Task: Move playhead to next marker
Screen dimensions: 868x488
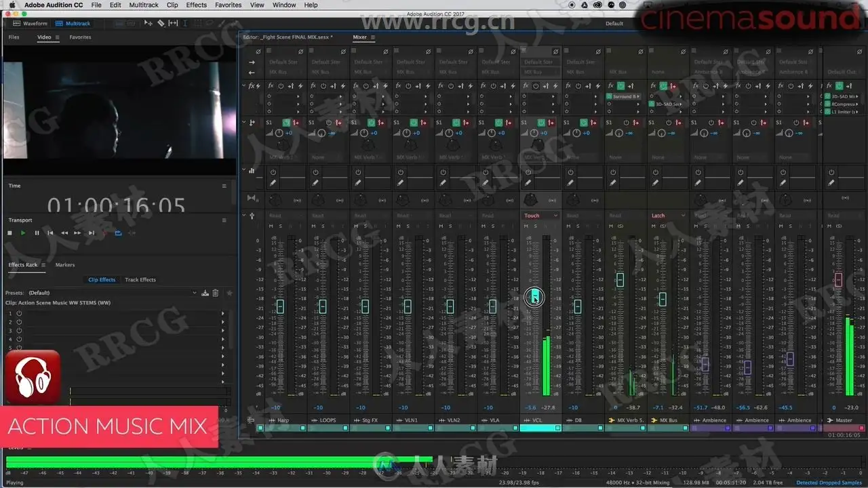Action: click(92, 233)
